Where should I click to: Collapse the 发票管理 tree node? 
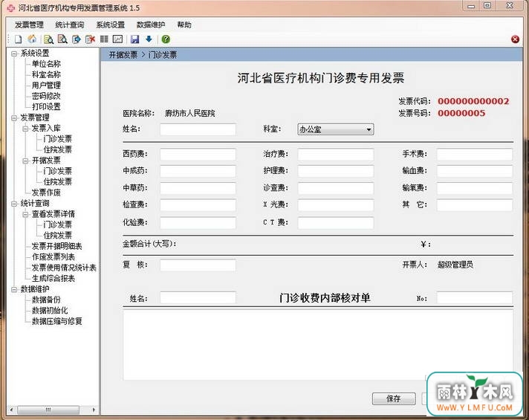pos(14,118)
